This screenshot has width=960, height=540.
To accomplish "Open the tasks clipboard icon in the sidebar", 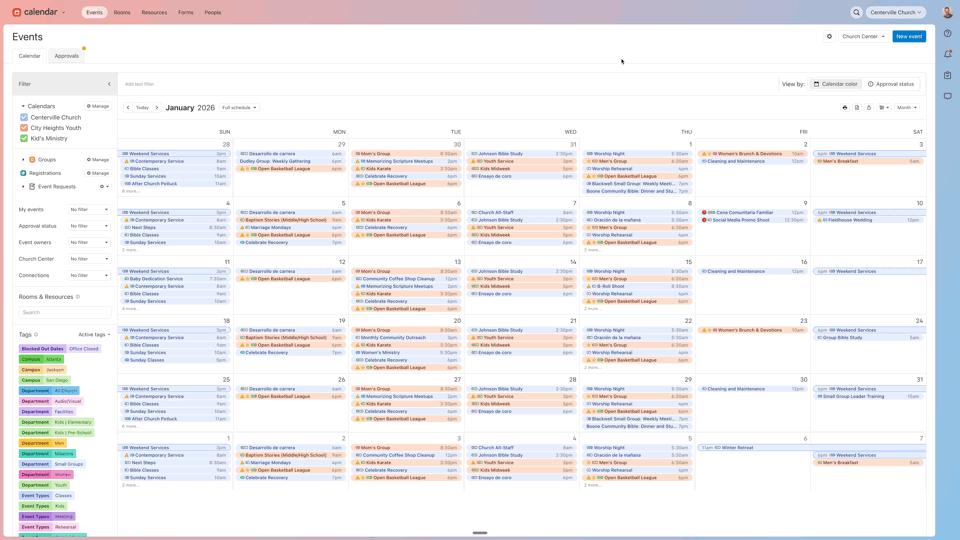I will tap(948, 75).
